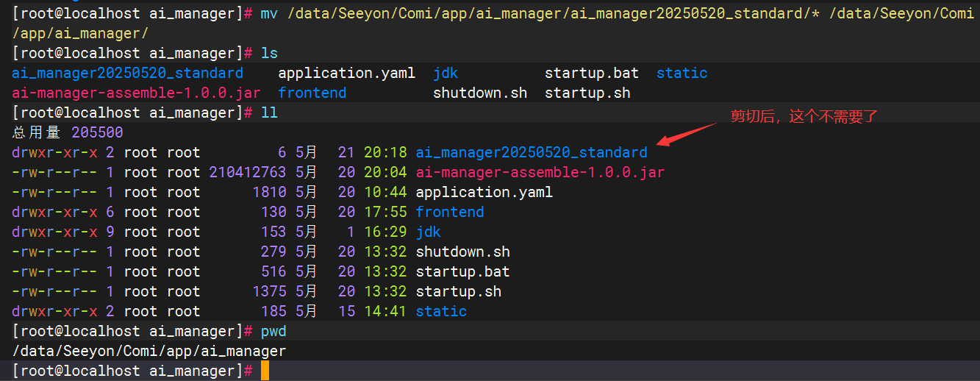This screenshot has width=980, height=381.
Task: Click the static directory in the ll listing
Action: coord(441,311)
